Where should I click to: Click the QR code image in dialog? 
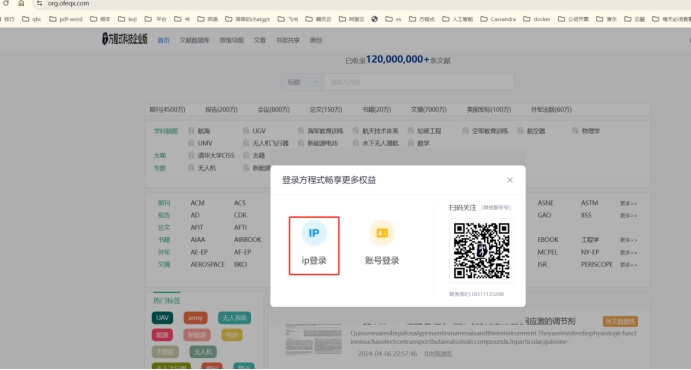pyautogui.click(x=482, y=251)
